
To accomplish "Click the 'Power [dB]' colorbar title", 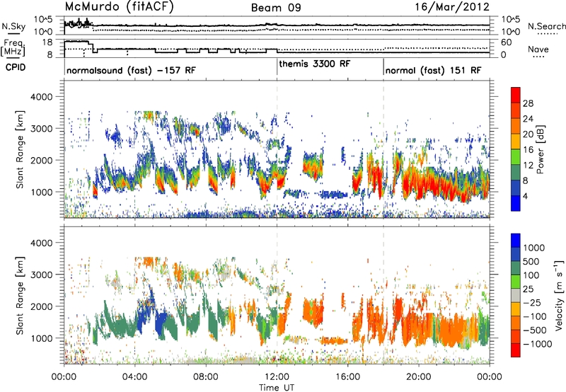I will 540,149.
